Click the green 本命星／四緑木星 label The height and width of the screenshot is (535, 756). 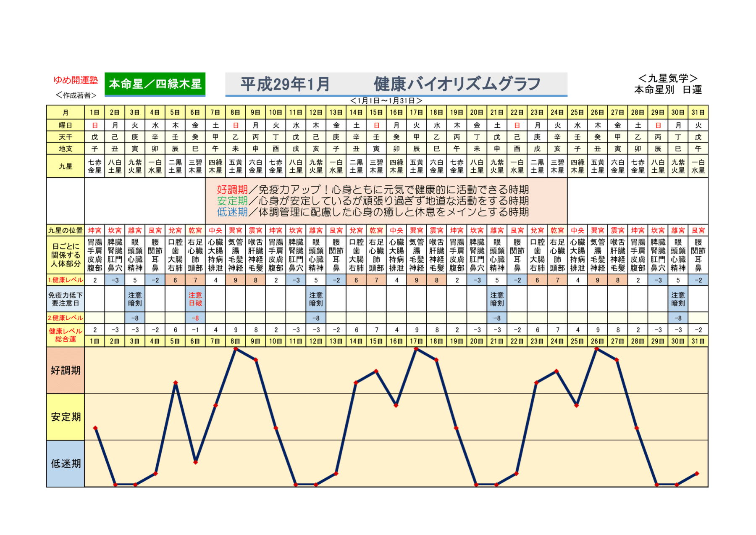click(x=155, y=84)
